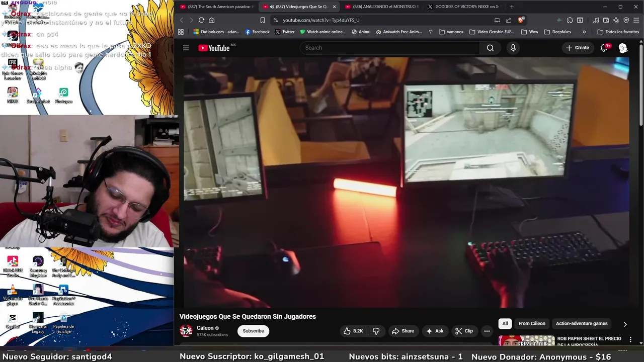Reload the page in browser
Viewport: 644px width, 362px height.
[x=201, y=20]
